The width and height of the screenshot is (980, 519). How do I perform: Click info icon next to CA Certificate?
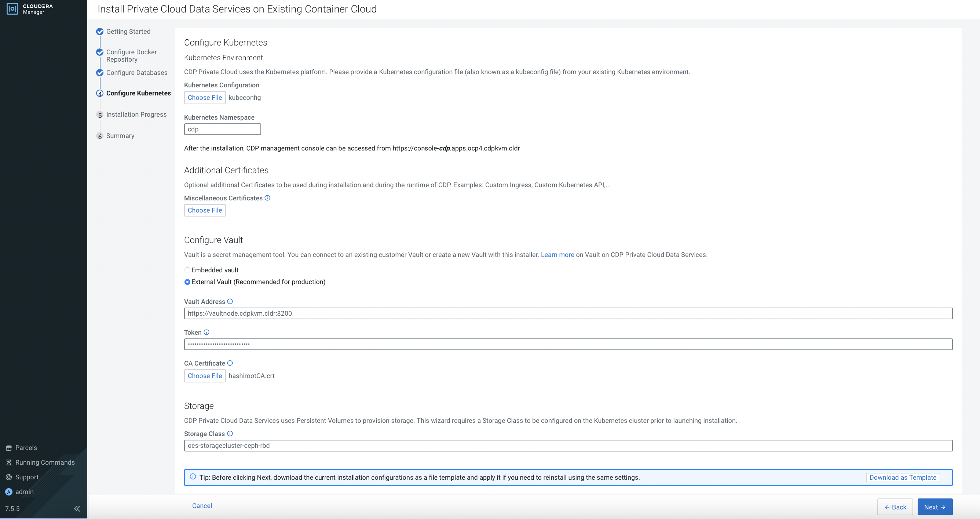coord(230,363)
